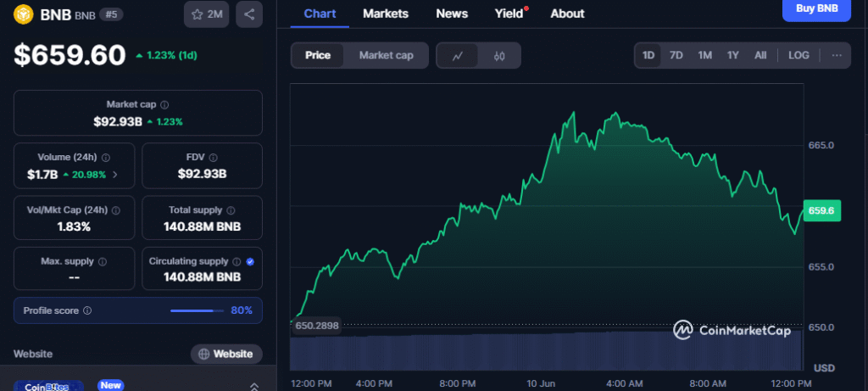868x391 pixels.
Task: Click the FDV info icon
Action: coord(213,158)
